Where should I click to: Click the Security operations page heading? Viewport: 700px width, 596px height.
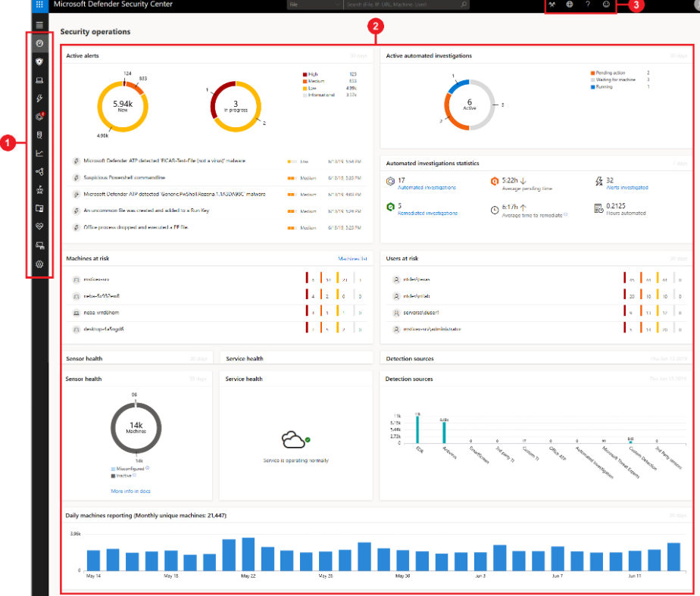pyautogui.click(x=95, y=32)
